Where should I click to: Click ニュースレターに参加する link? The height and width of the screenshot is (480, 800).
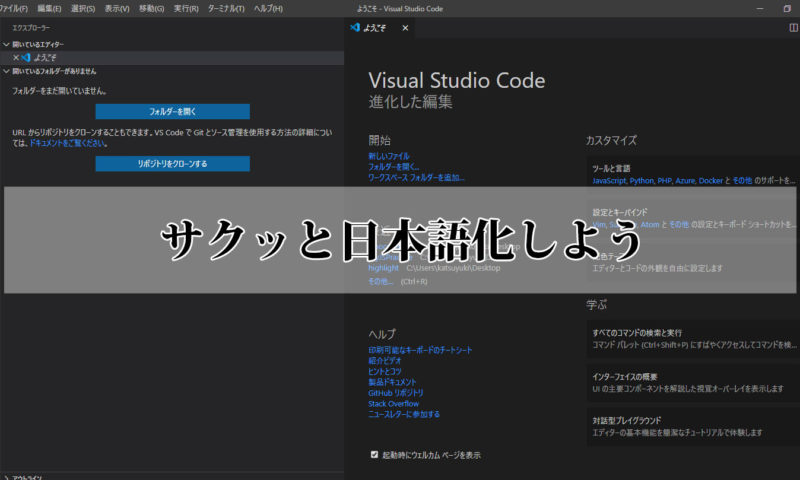pyautogui.click(x=404, y=414)
